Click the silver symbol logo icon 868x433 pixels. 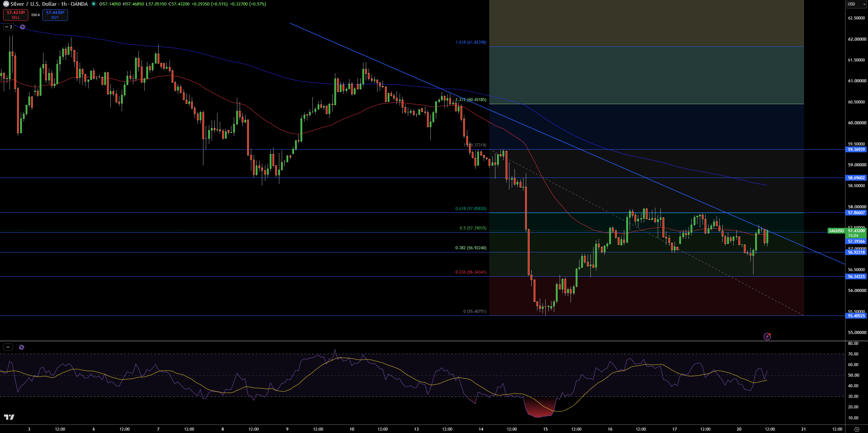pos(6,4)
